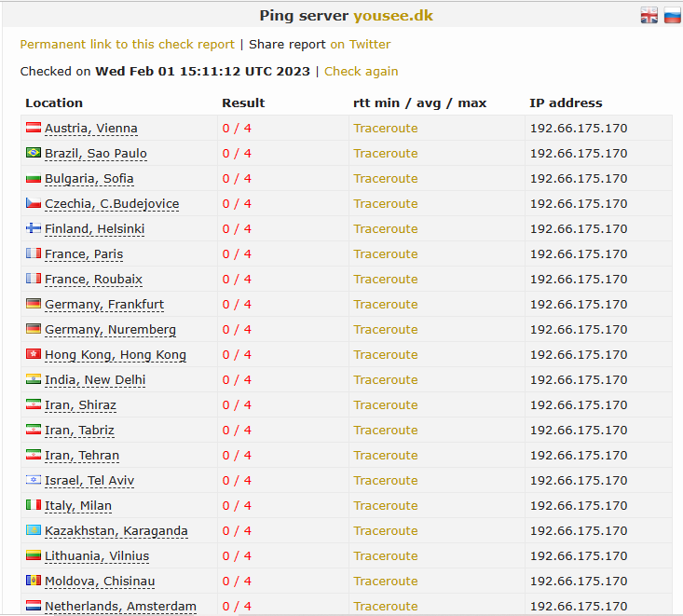Screen dimensions: 683x616
Task: Open Traceroute for Lithuania, Vilnius
Action: click(386, 556)
